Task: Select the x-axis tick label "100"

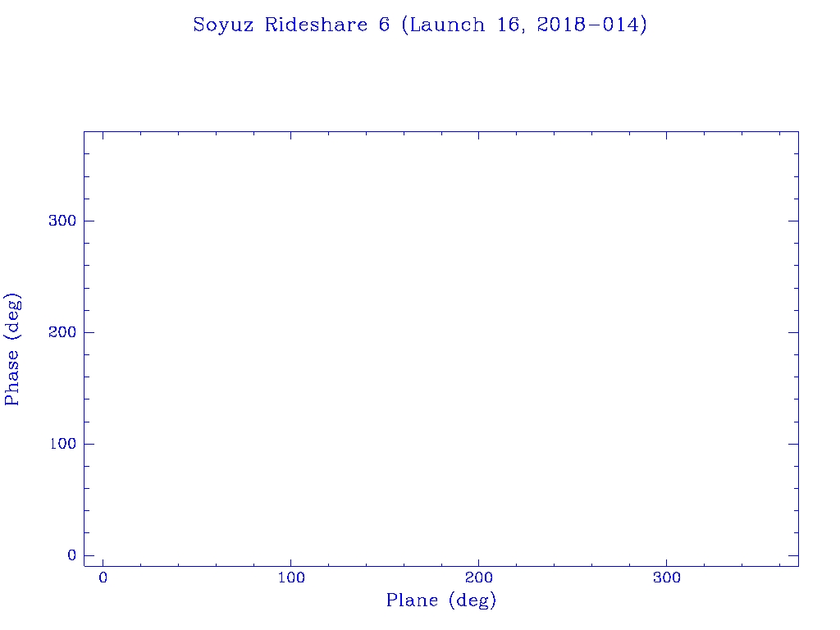Action: [290, 578]
